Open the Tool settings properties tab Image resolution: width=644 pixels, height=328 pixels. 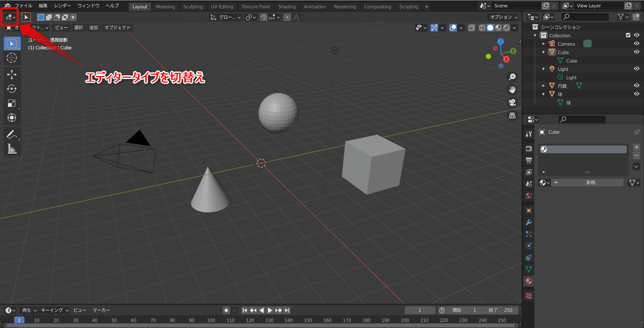(x=529, y=134)
